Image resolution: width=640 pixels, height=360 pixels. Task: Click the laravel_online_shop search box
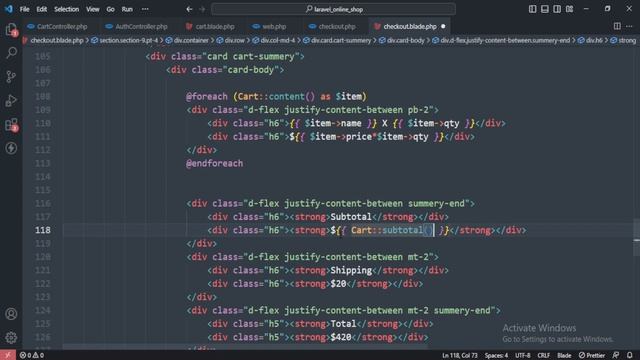[x=333, y=9]
